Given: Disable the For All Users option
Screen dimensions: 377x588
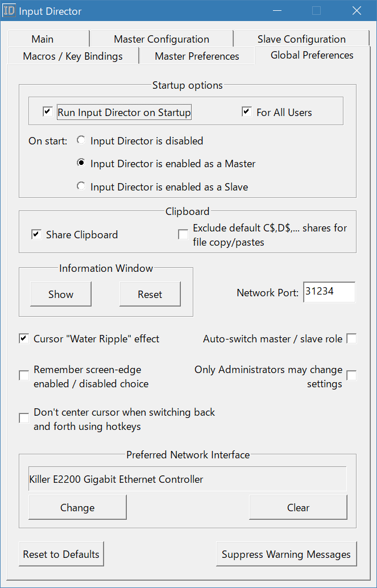Looking at the screenshot, I should click(246, 111).
